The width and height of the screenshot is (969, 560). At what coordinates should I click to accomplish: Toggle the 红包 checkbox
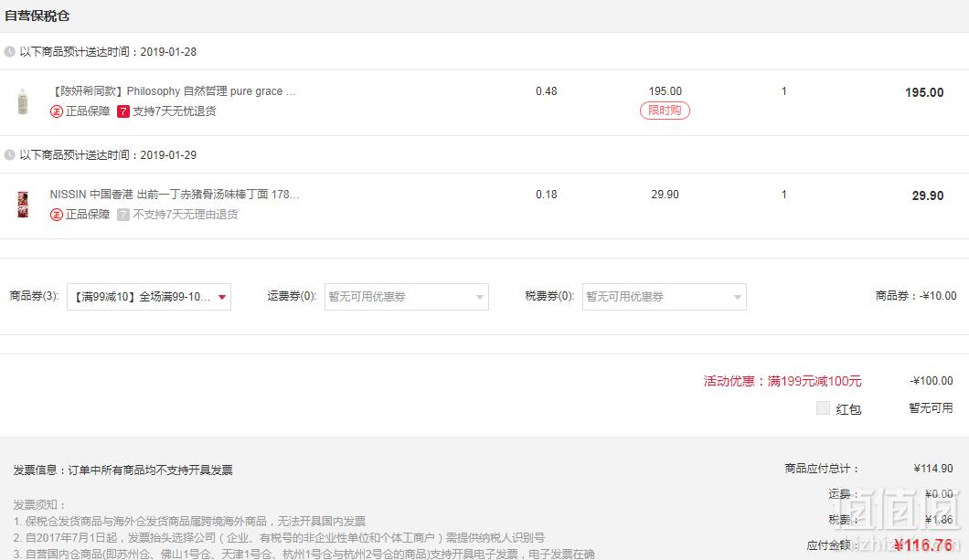[x=823, y=408]
